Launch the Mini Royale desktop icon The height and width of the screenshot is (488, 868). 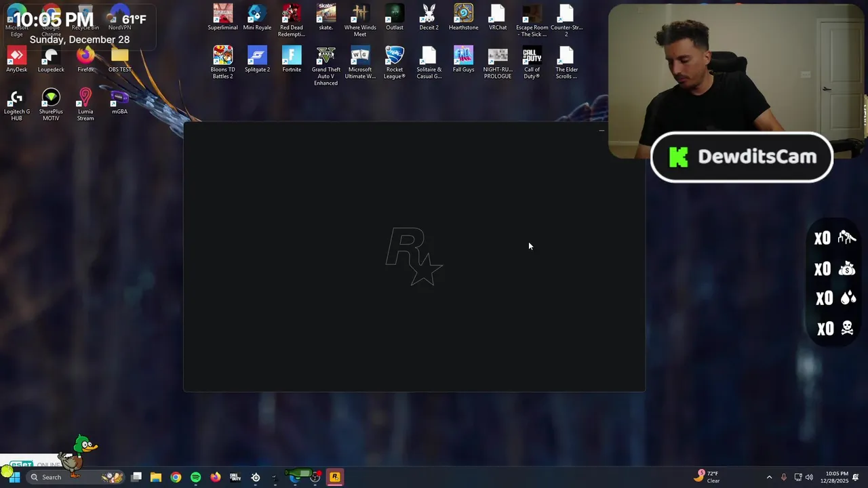(257, 18)
